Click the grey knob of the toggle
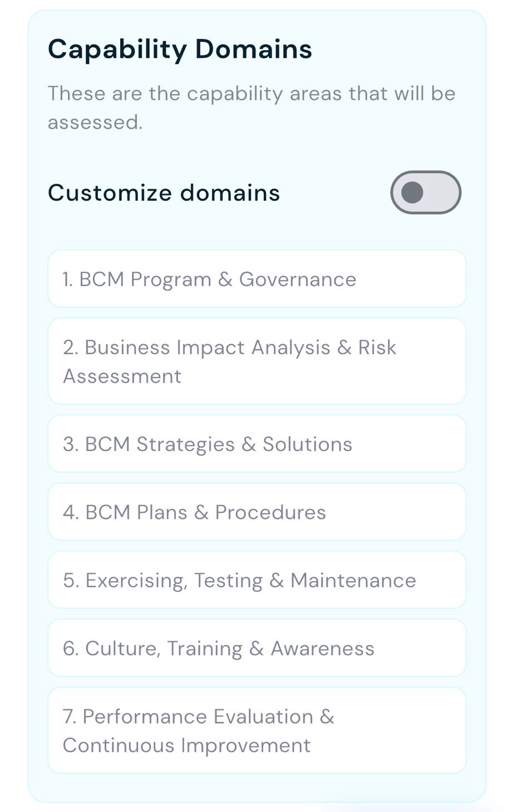This screenshot has width=507, height=812. [x=412, y=193]
